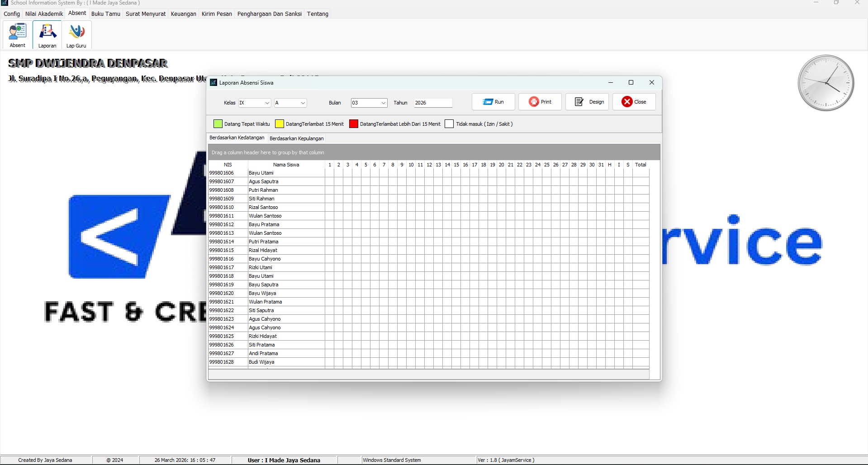Switch to Berdasarkan Kepulangan tab

pos(296,138)
